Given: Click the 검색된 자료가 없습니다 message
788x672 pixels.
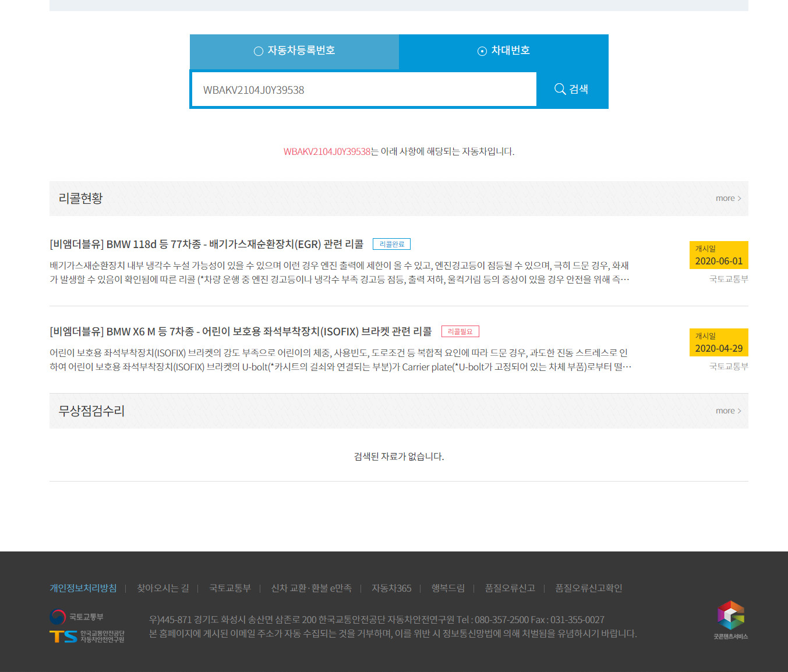Looking at the screenshot, I should coord(399,457).
